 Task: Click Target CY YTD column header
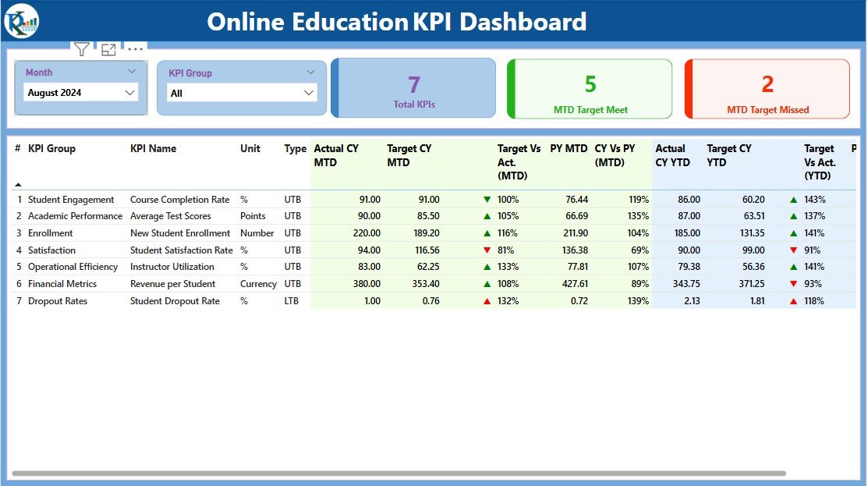coord(729,155)
